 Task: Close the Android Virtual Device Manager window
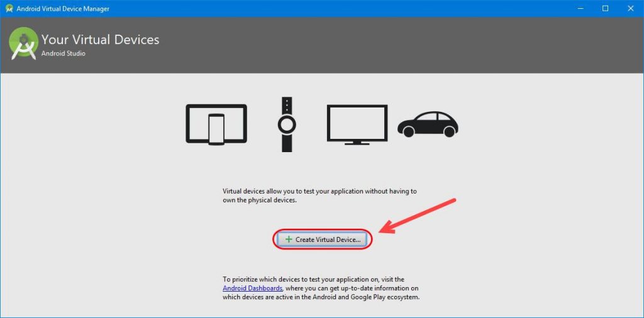631,8
